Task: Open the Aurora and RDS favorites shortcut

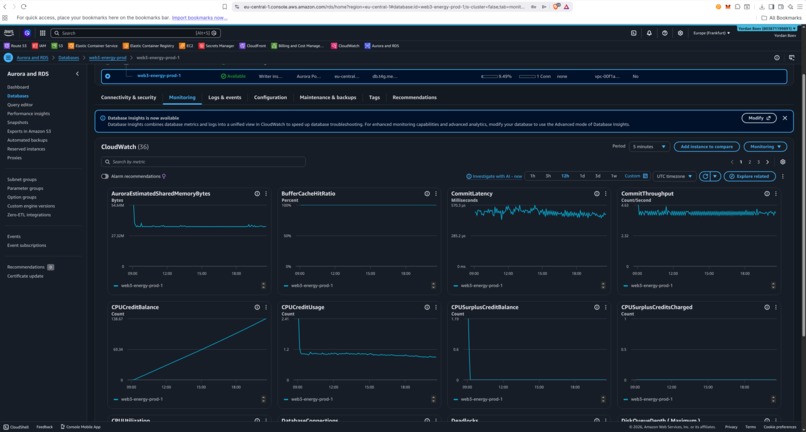Action: pyautogui.click(x=381, y=46)
